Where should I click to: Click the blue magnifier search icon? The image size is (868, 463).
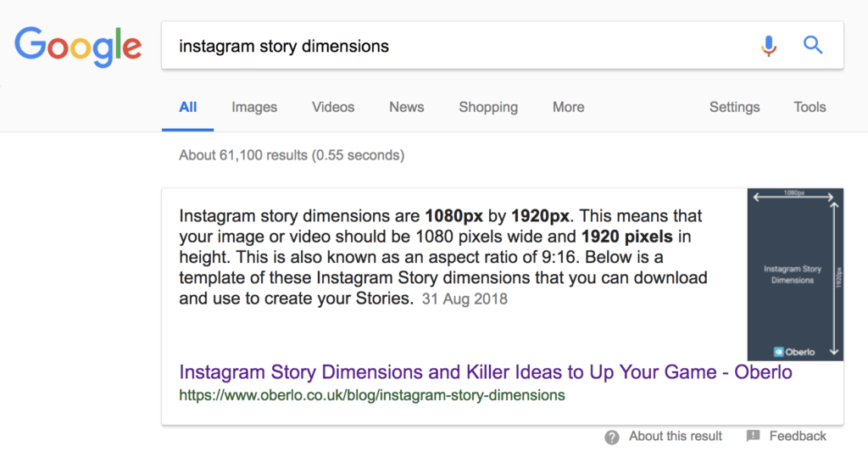[813, 45]
